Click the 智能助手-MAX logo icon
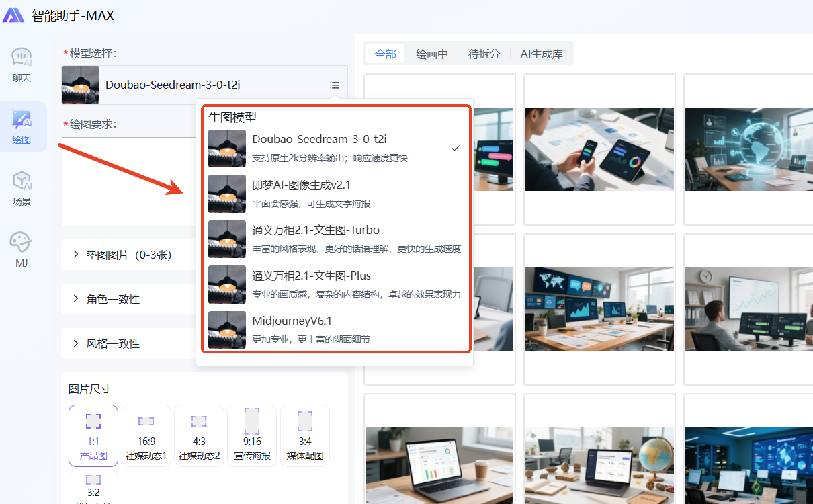Screen dimensions: 813x504 tap(13, 15)
